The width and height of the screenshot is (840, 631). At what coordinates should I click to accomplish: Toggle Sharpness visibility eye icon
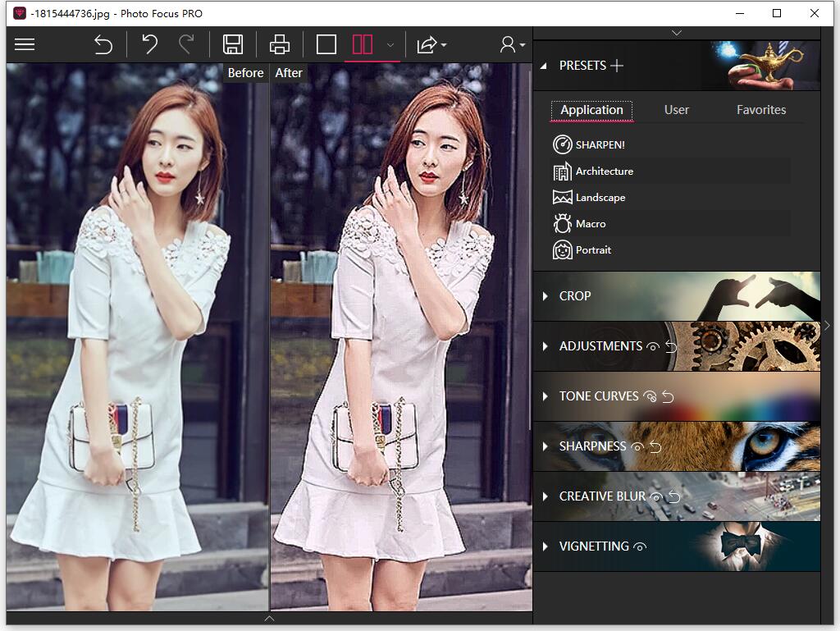click(637, 447)
